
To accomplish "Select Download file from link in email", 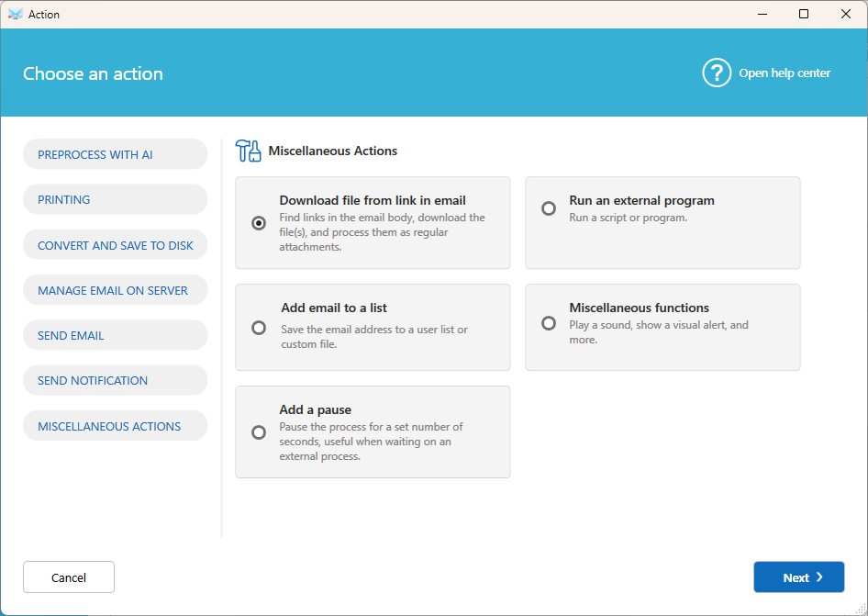I will [259, 223].
